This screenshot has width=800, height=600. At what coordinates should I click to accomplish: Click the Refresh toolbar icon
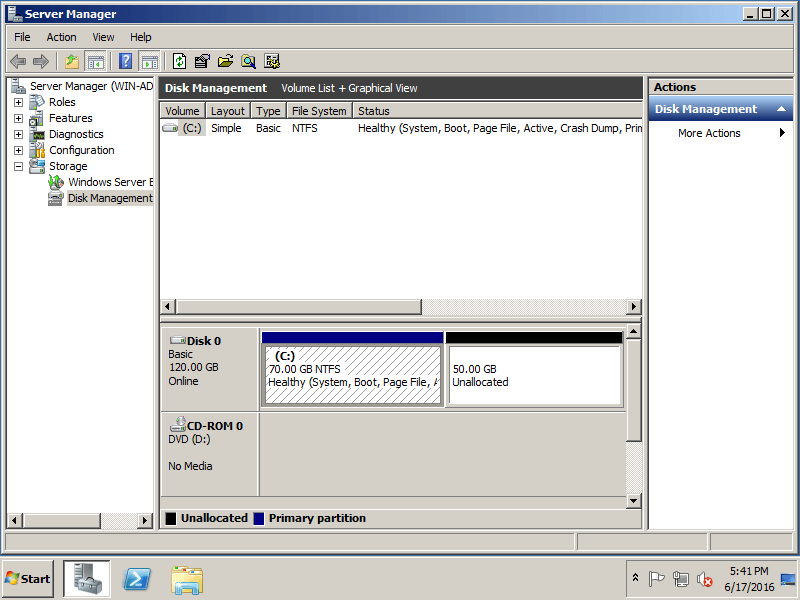click(x=180, y=62)
